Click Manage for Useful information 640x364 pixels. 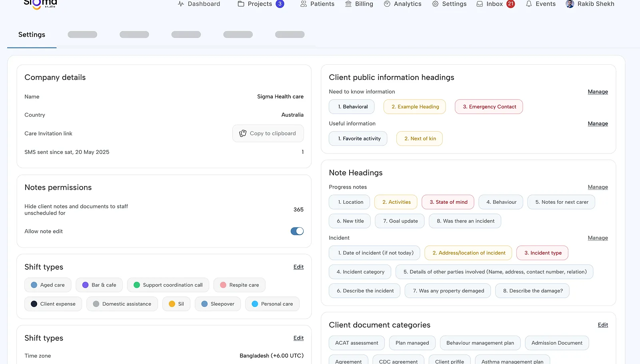coord(598,124)
